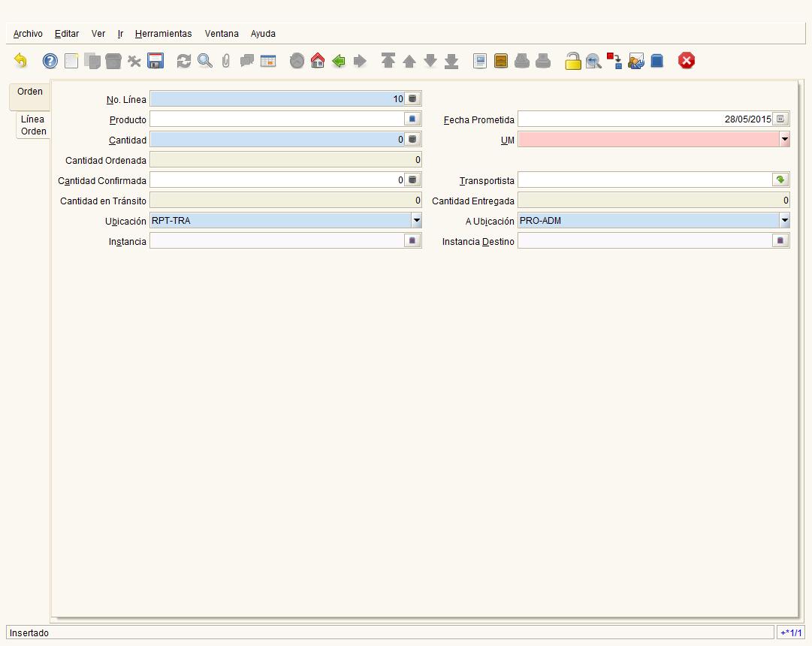This screenshot has width=812, height=646.
Task: Navigate back with the green left arrow
Action: [x=339, y=61]
